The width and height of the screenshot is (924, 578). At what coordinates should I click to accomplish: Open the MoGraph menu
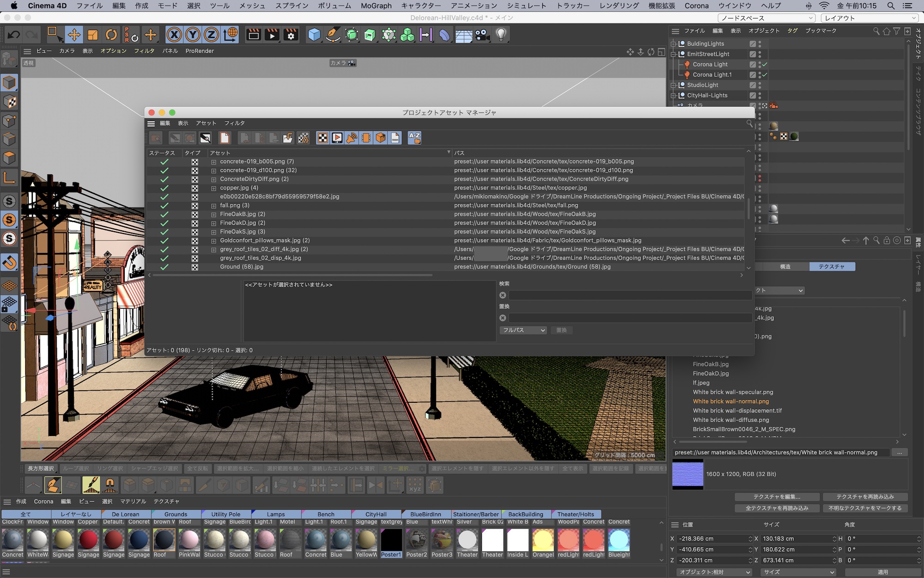(x=376, y=6)
